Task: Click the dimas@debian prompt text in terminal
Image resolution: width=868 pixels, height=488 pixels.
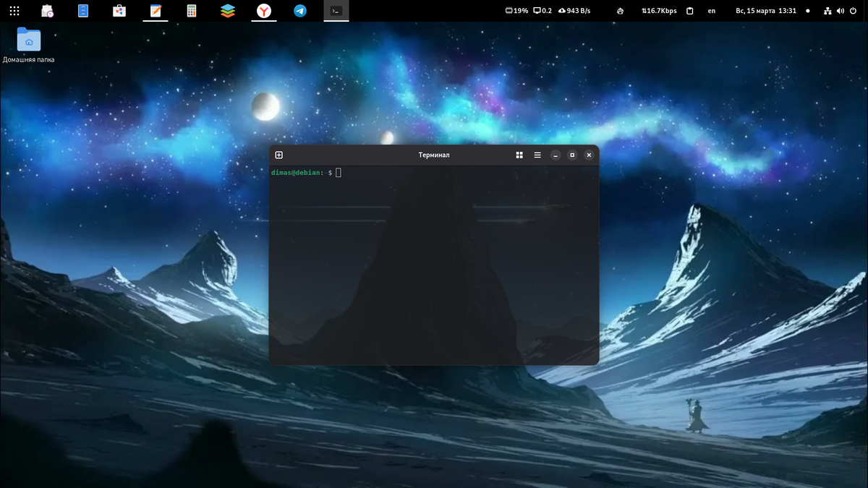Action: pyautogui.click(x=297, y=173)
